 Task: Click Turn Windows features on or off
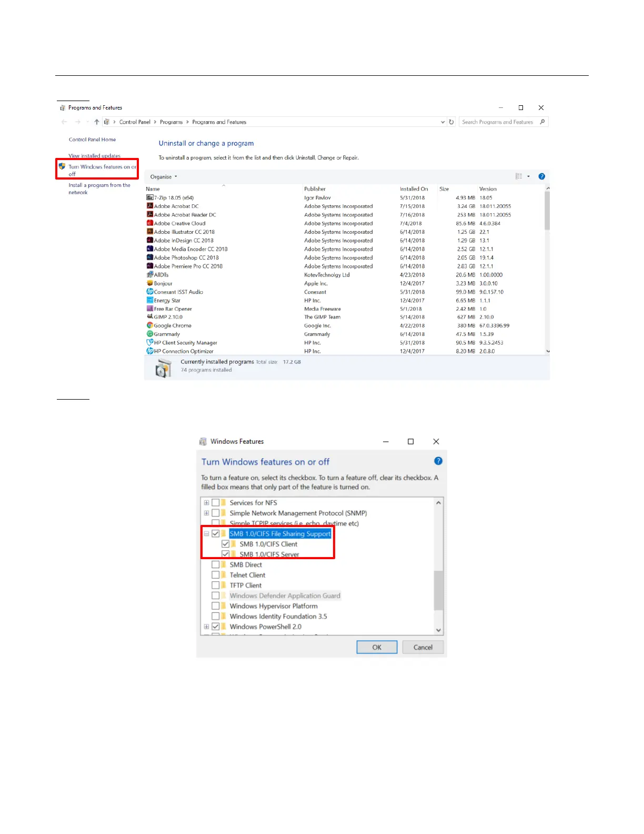click(x=102, y=170)
